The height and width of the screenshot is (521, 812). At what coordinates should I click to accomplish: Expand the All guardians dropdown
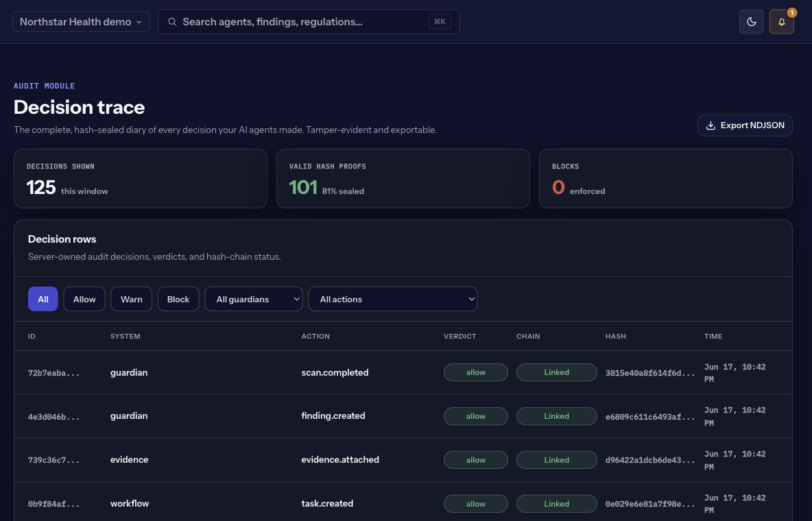point(254,299)
